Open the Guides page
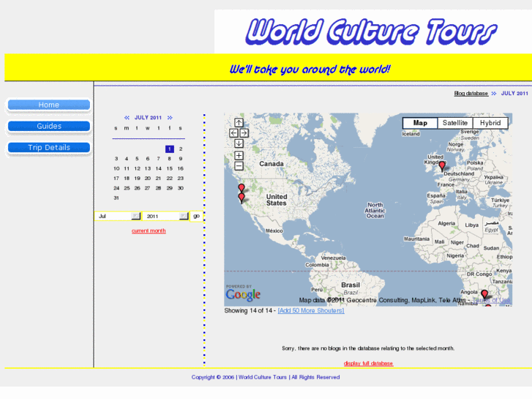Viewport: 532px width, 399px height. click(49, 127)
